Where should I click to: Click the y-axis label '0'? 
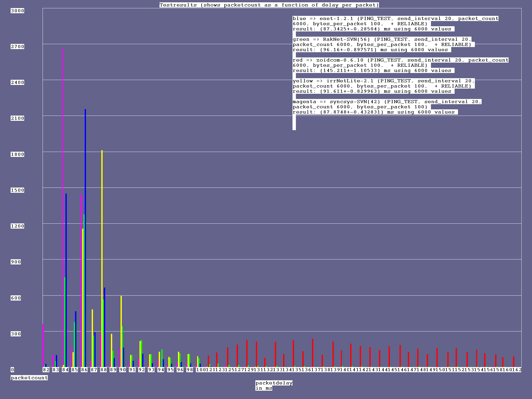(x=12, y=370)
